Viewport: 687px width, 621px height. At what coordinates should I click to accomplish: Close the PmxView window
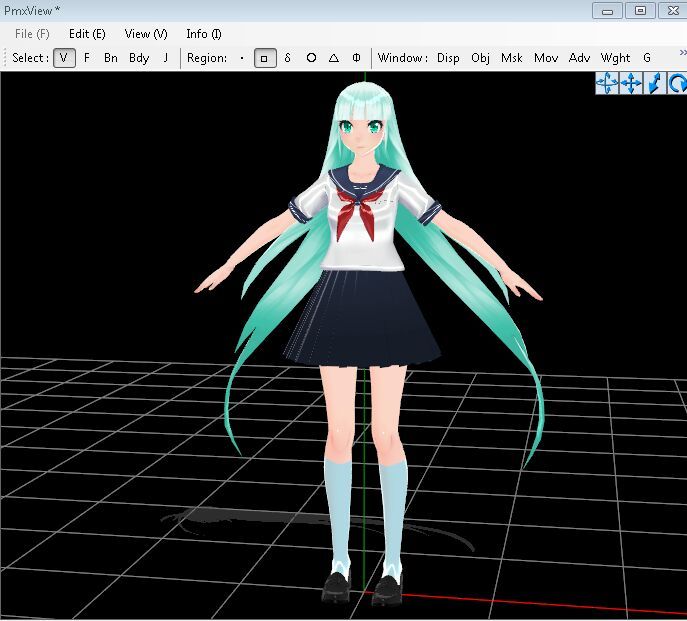click(x=673, y=11)
